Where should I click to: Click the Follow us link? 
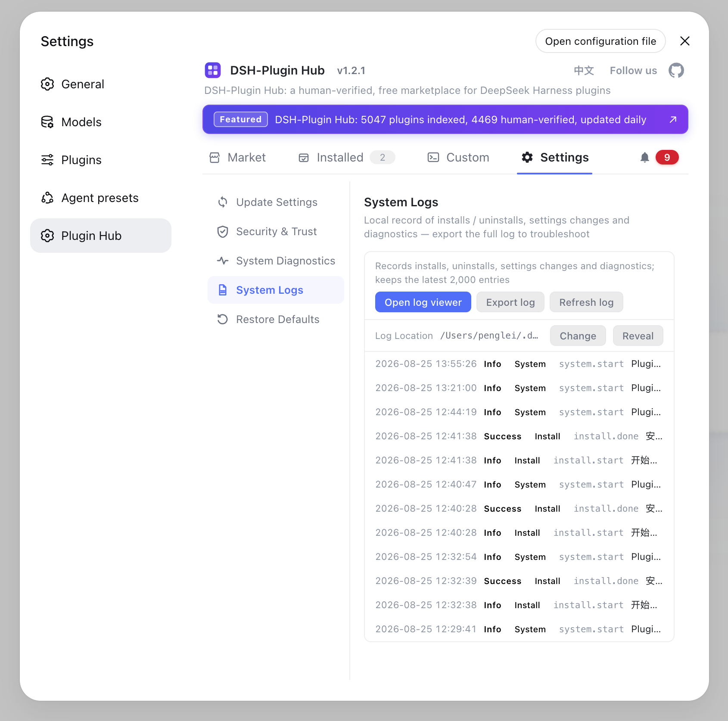pyautogui.click(x=633, y=71)
